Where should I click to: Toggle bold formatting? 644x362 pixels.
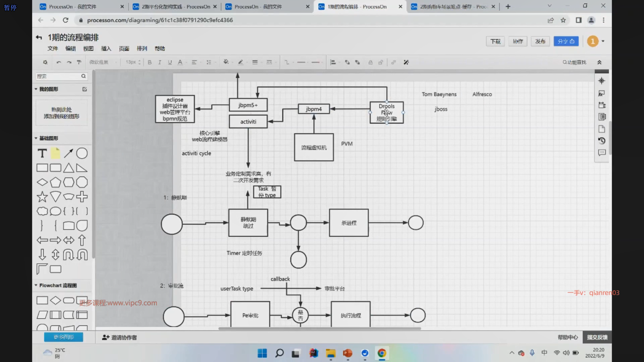(150, 62)
